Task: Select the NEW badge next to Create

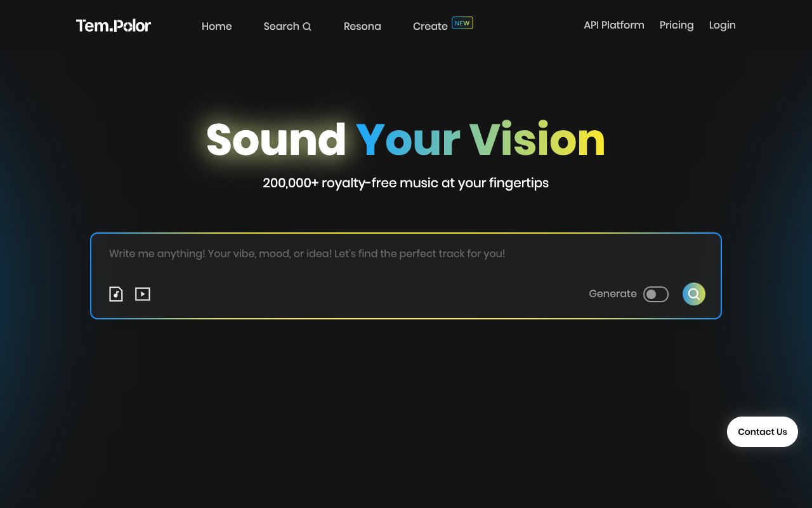Action: pos(462,22)
